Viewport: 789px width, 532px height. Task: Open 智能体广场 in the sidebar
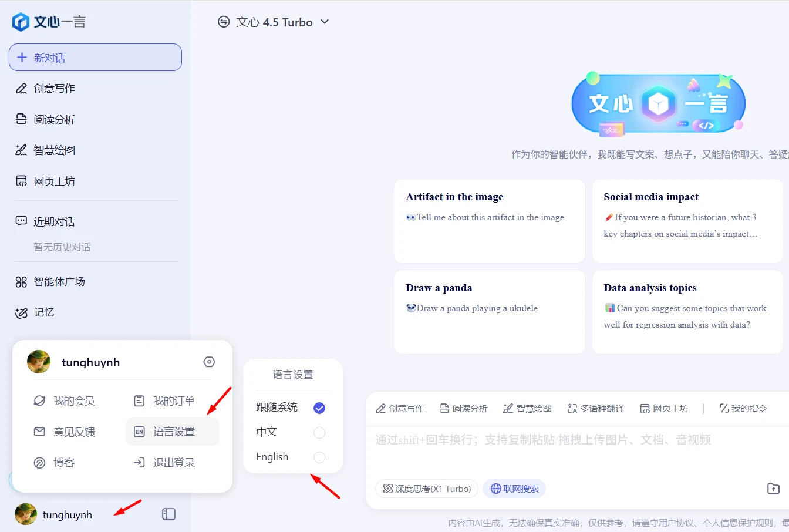50,282
